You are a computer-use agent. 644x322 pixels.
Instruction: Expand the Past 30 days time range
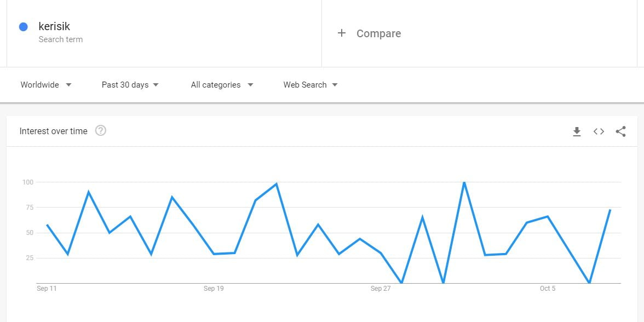[x=130, y=85]
